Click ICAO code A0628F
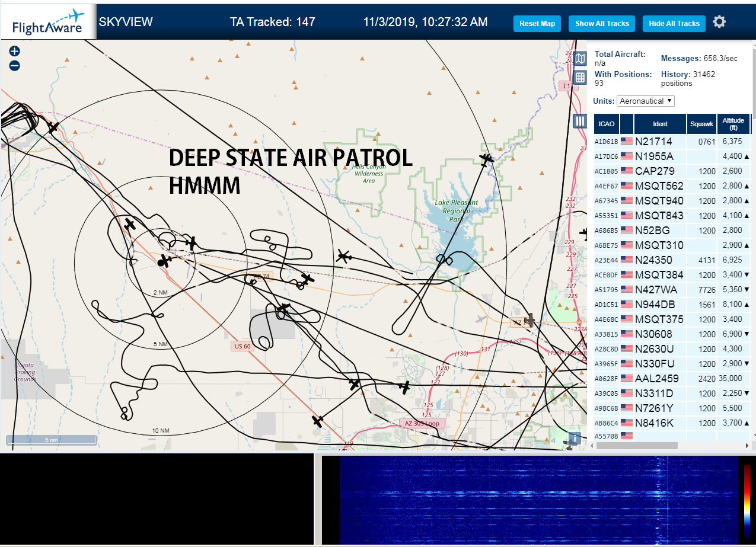The height and width of the screenshot is (547, 756). tap(607, 379)
